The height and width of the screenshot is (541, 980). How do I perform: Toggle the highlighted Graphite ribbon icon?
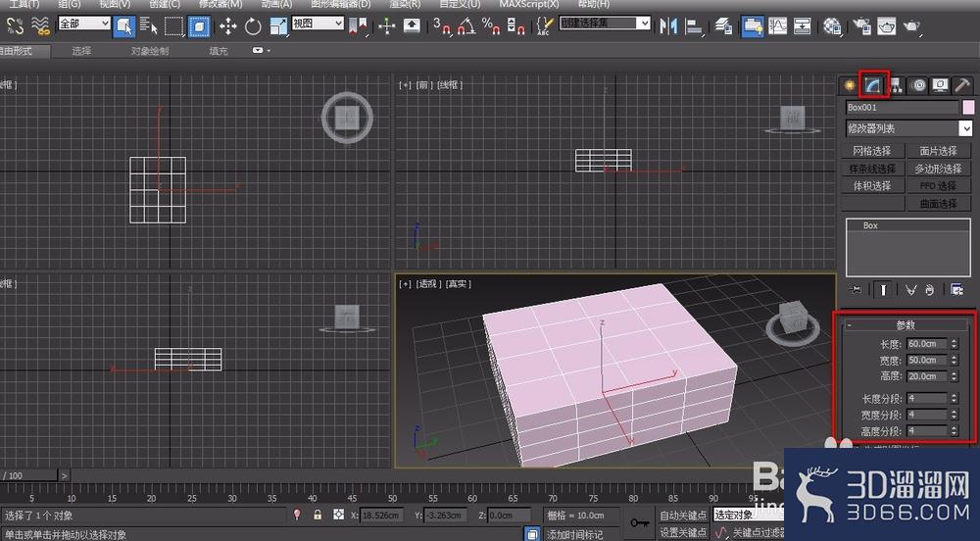tap(753, 26)
